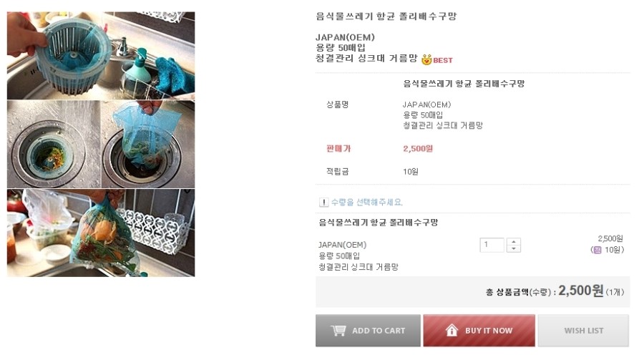644x355 pixels.
Task: Click the blue quantity selection notice text
Action: coord(367,202)
